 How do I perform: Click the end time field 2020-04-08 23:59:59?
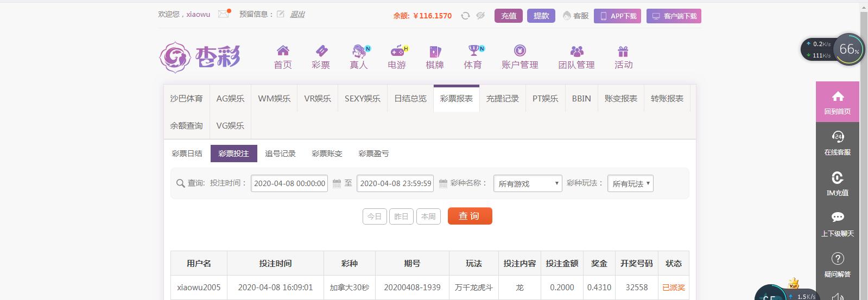[395, 183]
